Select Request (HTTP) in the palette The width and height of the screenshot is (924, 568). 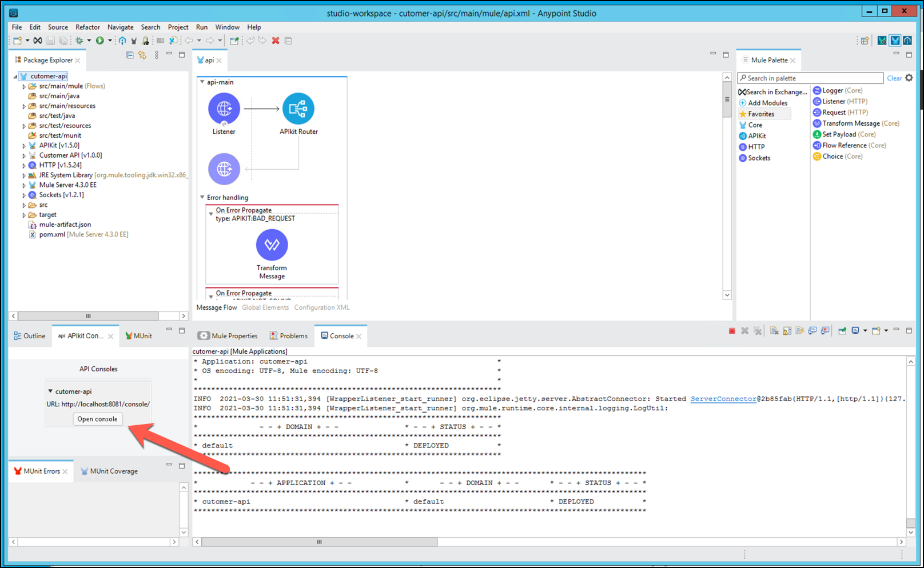coord(841,113)
